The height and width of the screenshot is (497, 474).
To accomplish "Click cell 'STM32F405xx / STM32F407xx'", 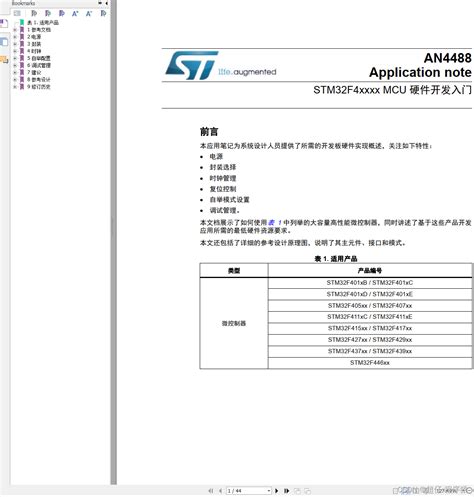I will click(370, 306).
